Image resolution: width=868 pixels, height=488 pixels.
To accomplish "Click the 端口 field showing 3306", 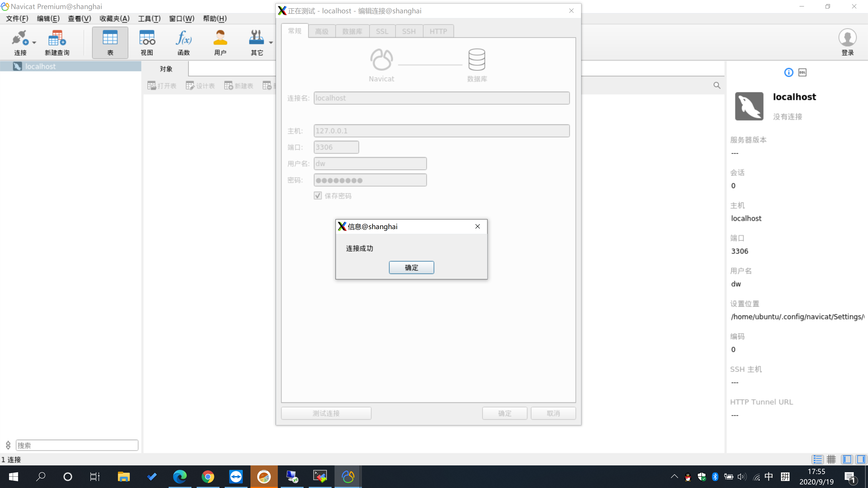I will (336, 147).
